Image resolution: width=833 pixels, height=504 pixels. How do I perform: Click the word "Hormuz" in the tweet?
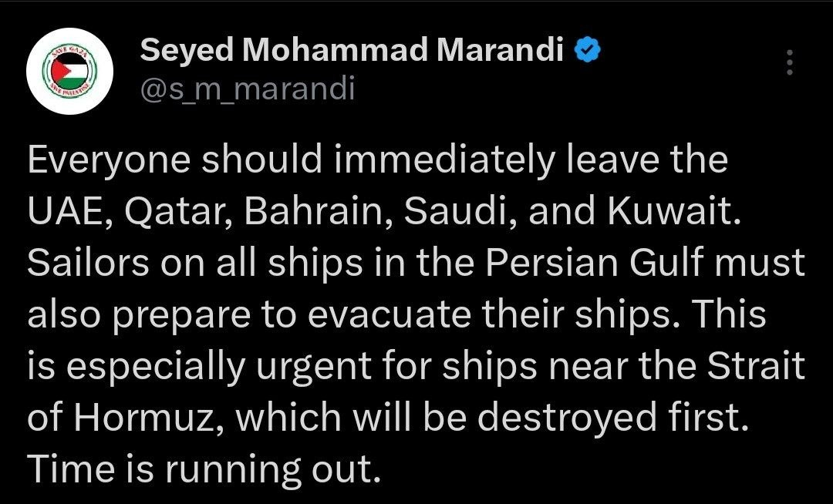click(x=156, y=417)
